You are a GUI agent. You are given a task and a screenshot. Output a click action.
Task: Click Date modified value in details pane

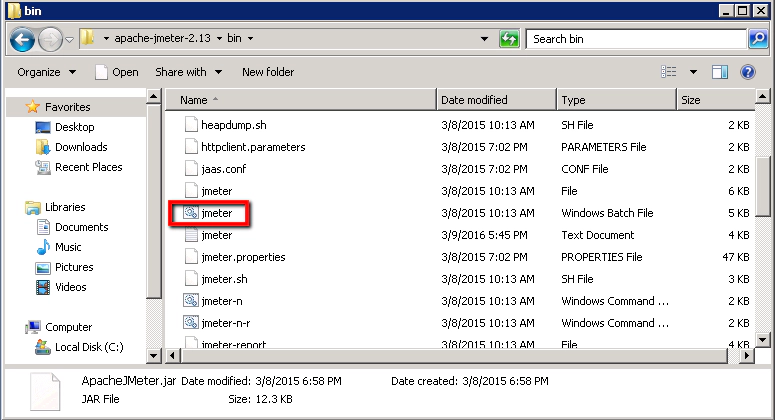(x=298, y=381)
